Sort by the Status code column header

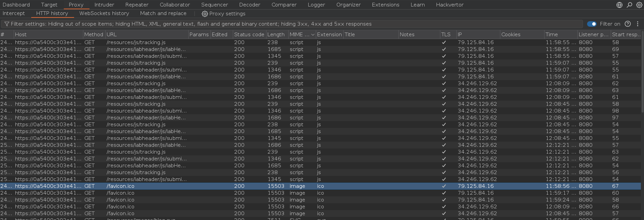(x=249, y=35)
